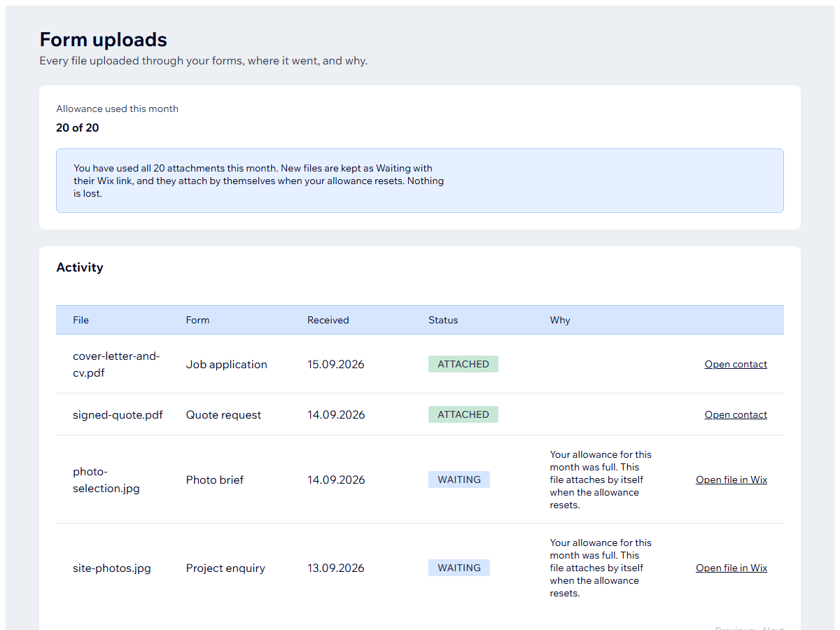Click the signed-quote.pdf row's 14.09.2026 date
Screen dimensions: 840x630
[x=336, y=414]
